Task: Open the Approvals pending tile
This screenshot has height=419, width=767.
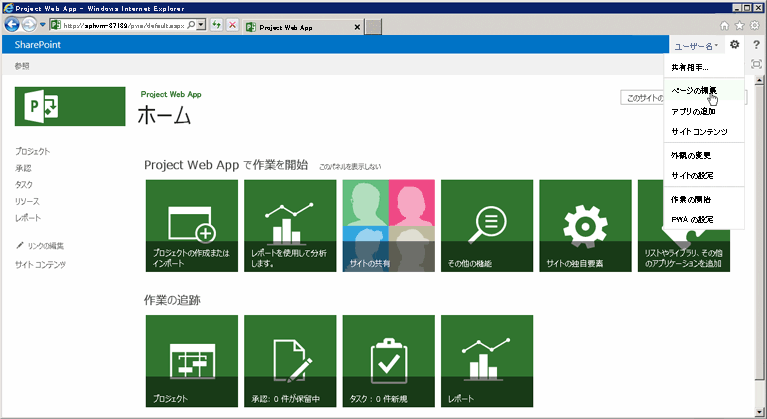Action: click(x=290, y=361)
